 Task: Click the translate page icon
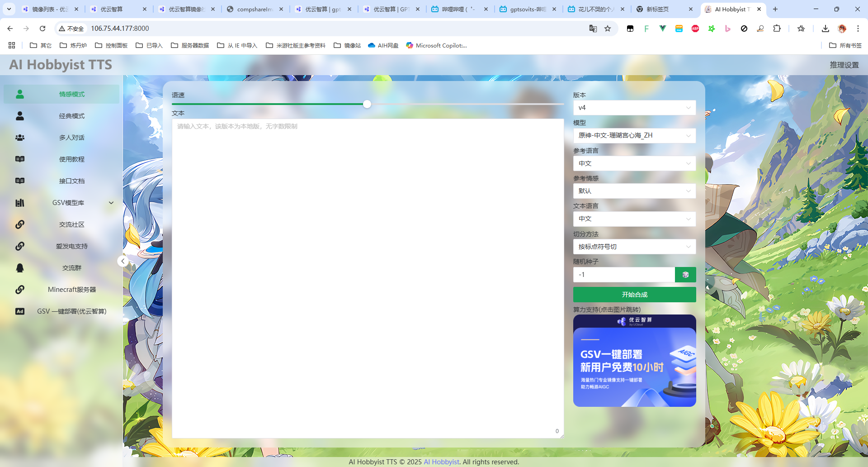[593, 29]
